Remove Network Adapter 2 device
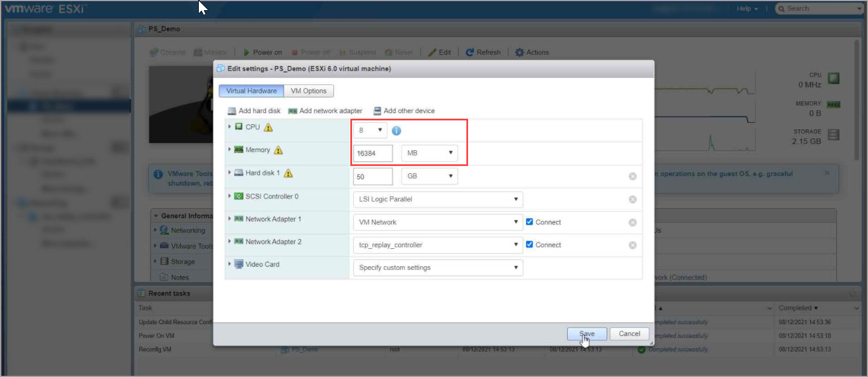Image resolution: width=868 pixels, height=377 pixels. click(x=633, y=245)
